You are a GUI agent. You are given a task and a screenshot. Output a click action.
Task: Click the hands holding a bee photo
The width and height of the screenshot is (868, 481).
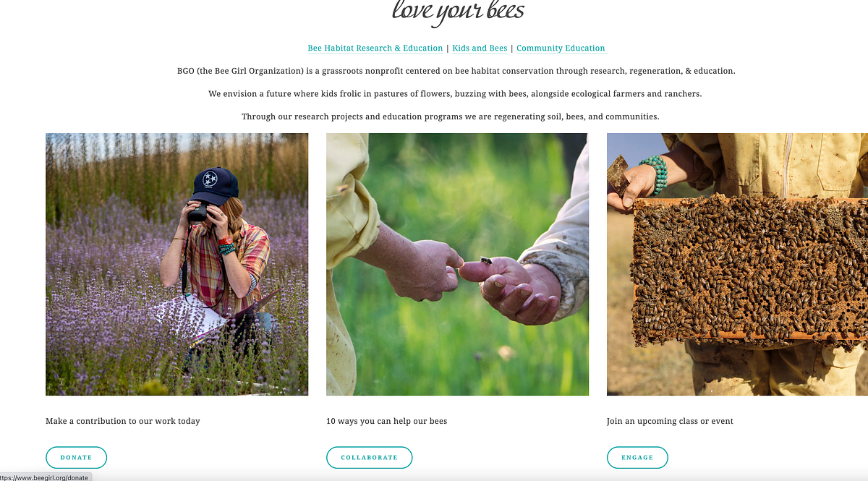[x=457, y=264]
